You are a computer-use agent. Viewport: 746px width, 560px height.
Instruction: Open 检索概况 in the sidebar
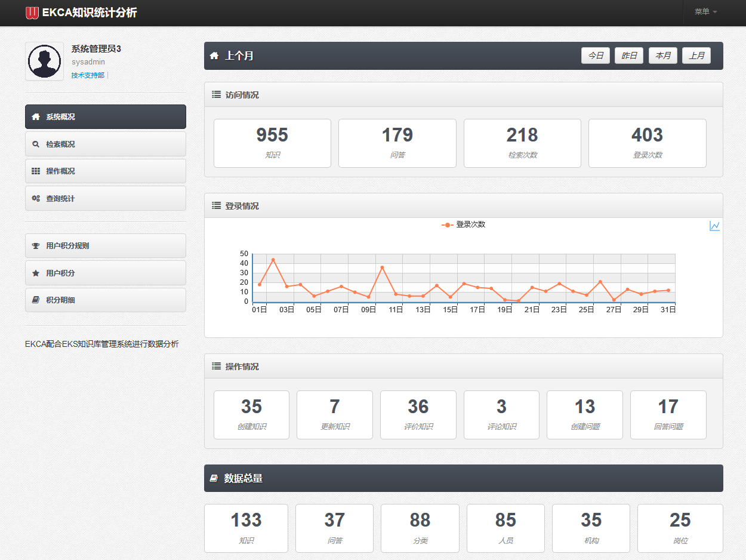106,144
